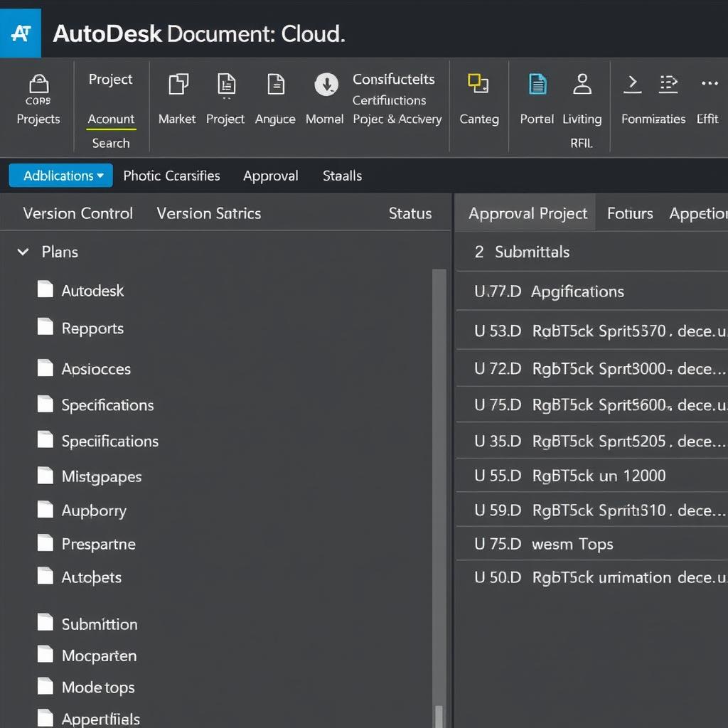Select the Fotiurs tab

pos(630,213)
